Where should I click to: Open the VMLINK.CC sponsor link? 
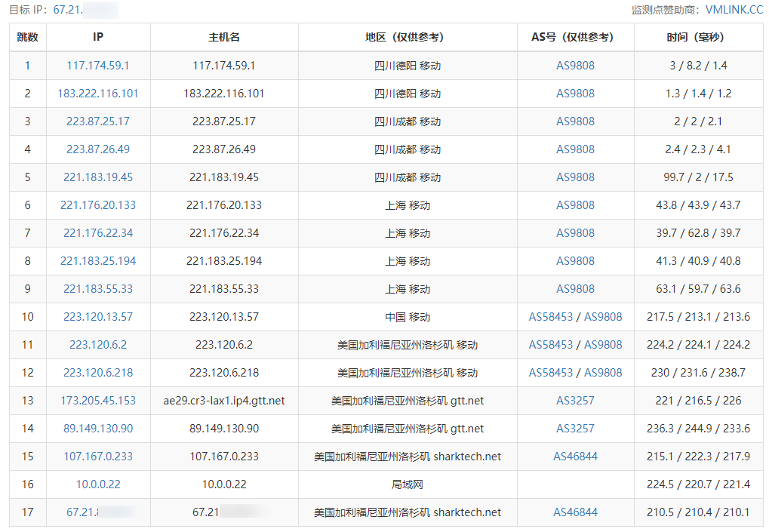[x=734, y=10]
